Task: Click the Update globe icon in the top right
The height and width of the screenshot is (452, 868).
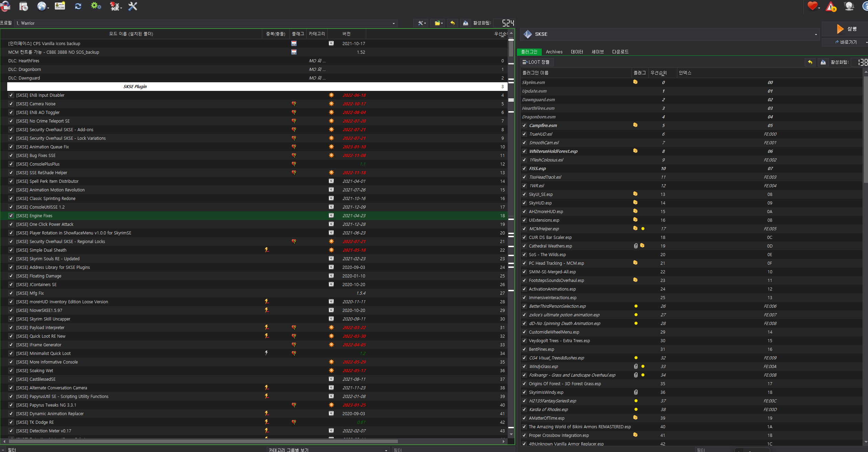Action: coord(849,6)
